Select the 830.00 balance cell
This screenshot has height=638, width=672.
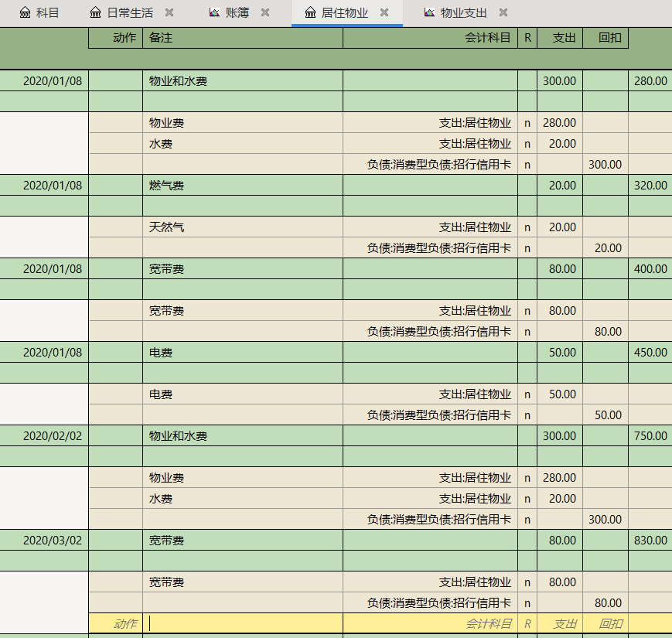click(650, 541)
